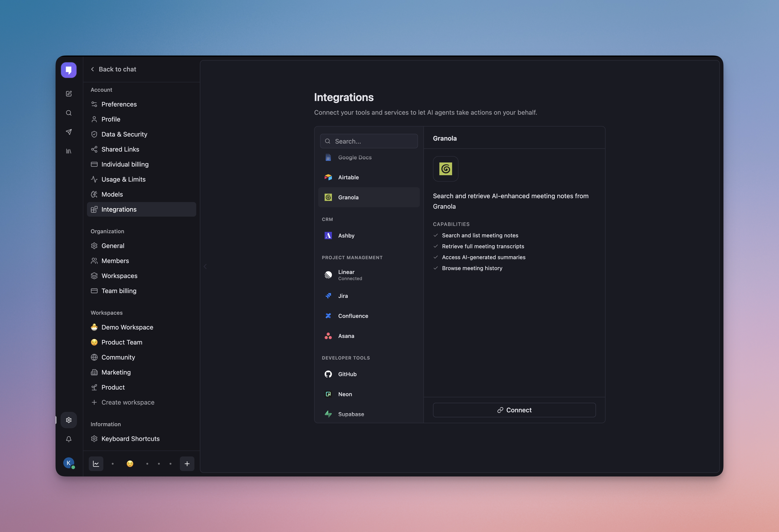Select Product Team workspace
Viewport: 779px width, 532px height.
(141, 342)
